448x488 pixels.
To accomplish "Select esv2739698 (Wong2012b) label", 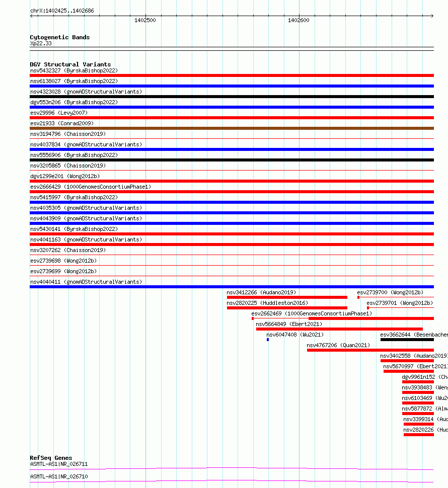I will (x=63, y=261).
